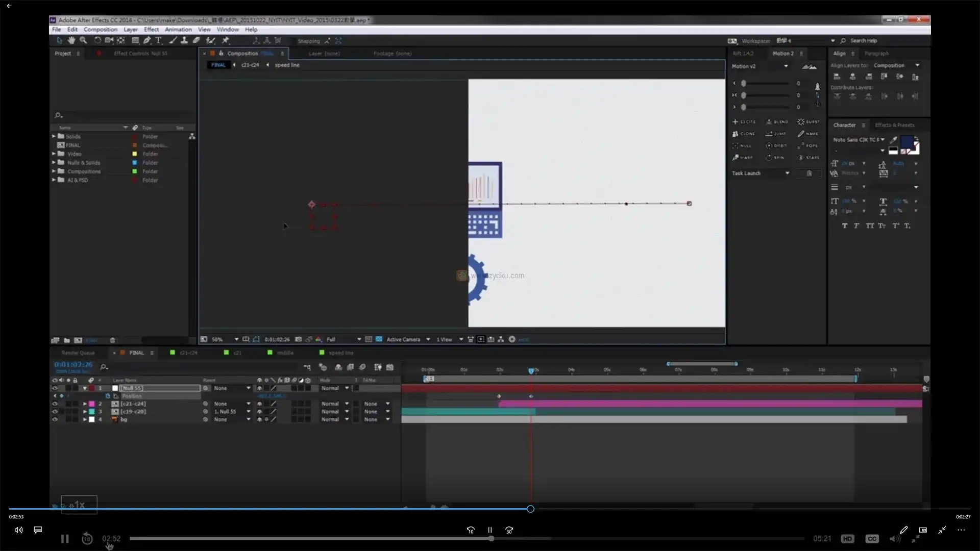Select the Zoom tool
The image size is (980, 551).
(x=83, y=40)
